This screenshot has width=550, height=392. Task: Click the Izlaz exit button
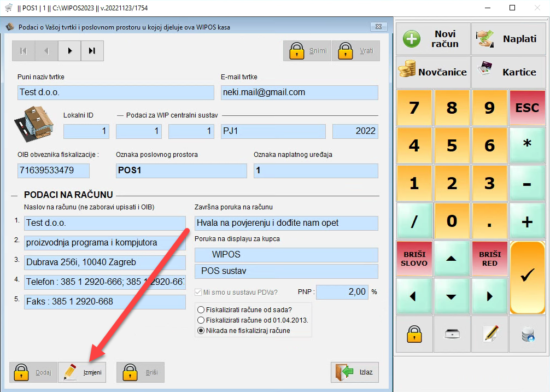pyautogui.click(x=355, y=372)
